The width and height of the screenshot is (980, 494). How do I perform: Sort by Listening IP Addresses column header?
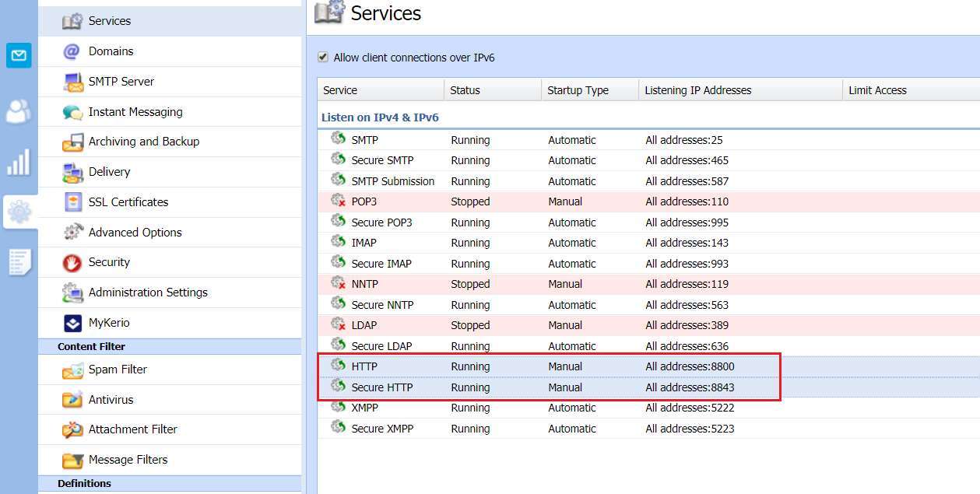pyautogui.click(x=740, y=90)
